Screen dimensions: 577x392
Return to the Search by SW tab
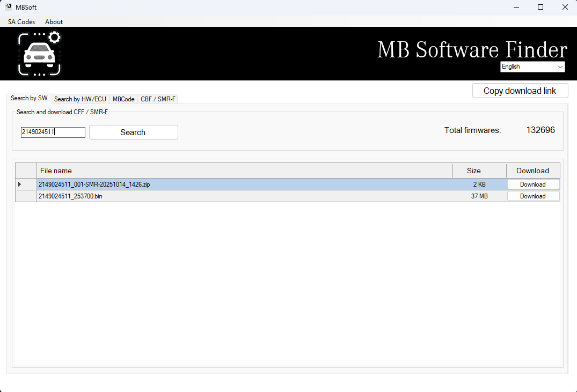28,98
